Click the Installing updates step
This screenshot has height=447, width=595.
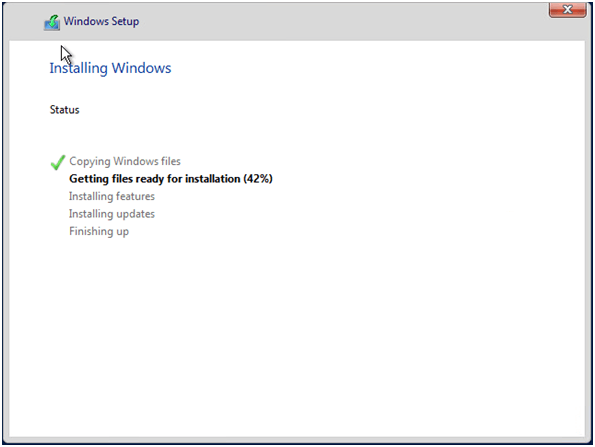(x=112, y=214)
